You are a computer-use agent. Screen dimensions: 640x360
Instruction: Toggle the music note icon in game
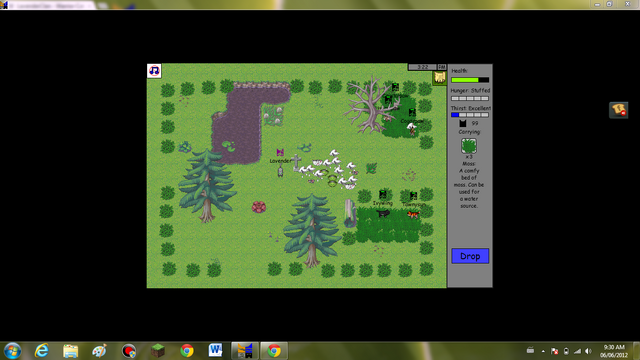pos(154,71)
